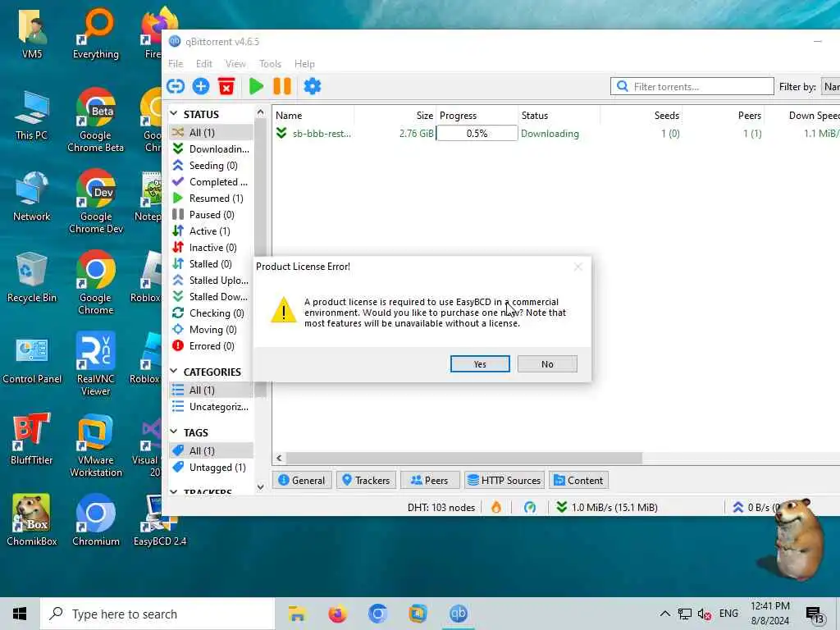Collapse the CATEGORIES section chevron
Screen dimensions: 840x630
(x=174, y=372)
